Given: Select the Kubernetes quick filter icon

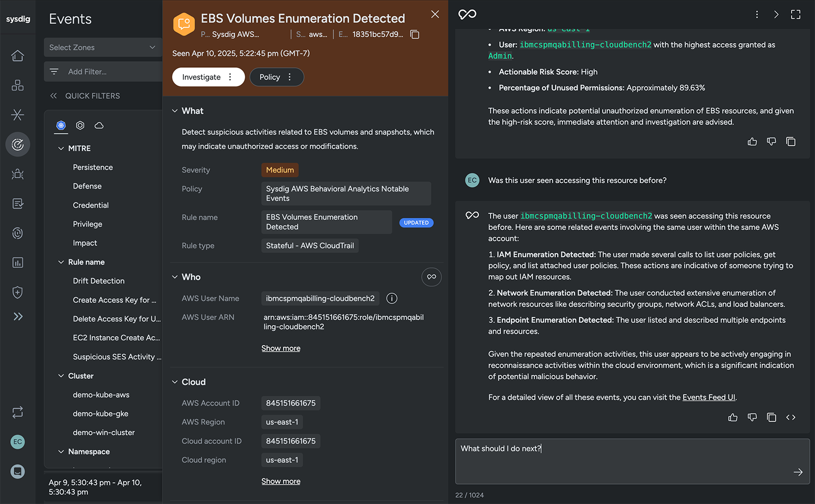Looking at the screenshot, I should coord(61,125).
